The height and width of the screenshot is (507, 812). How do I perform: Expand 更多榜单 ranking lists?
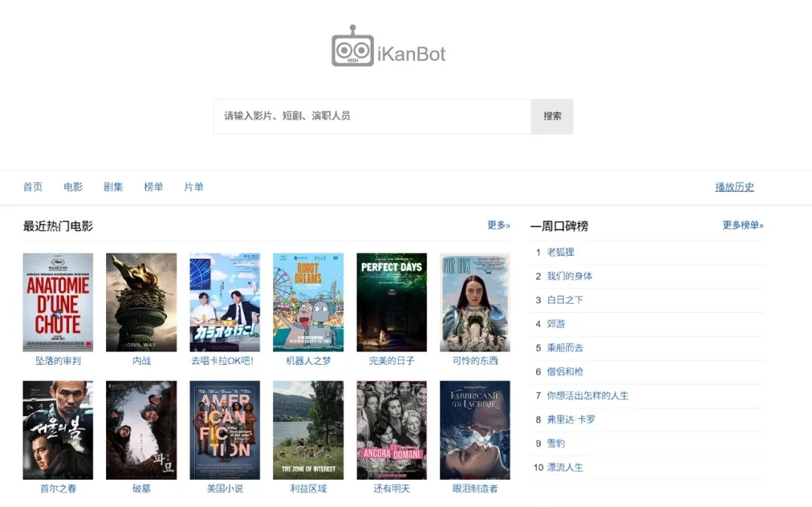pyautogui.click(x=742, y=225)
